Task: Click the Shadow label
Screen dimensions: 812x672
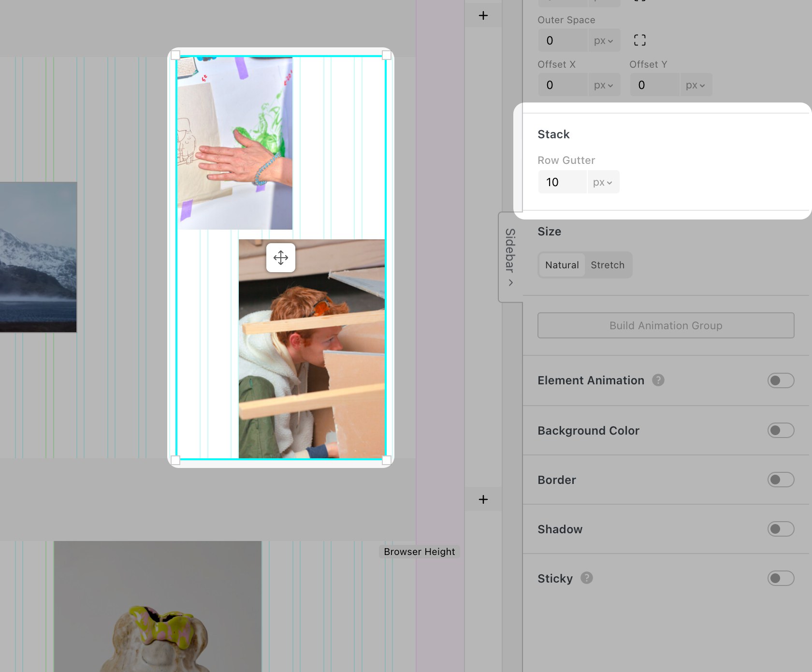Action: (560, 529)
